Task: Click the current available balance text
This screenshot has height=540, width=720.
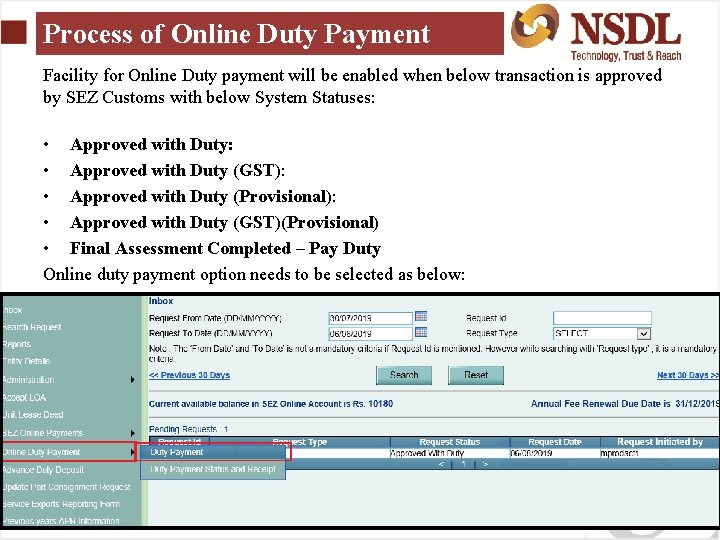Action: point(271,404)
